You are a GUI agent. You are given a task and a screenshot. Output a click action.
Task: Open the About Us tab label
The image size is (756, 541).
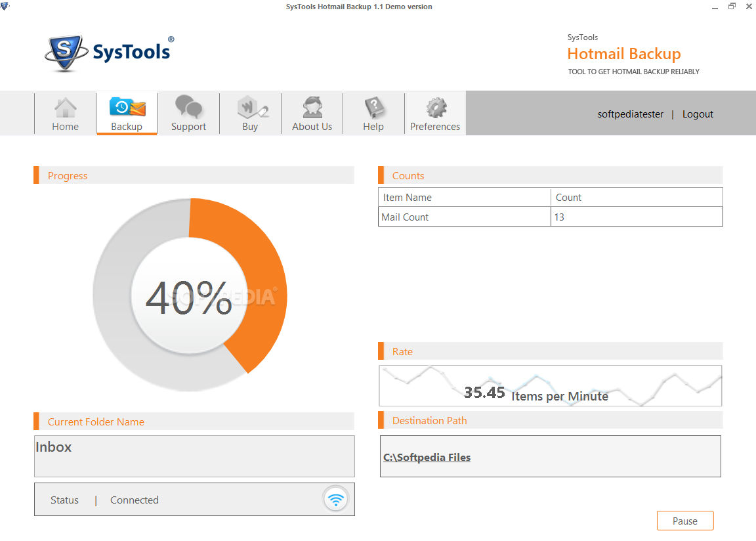312,126
